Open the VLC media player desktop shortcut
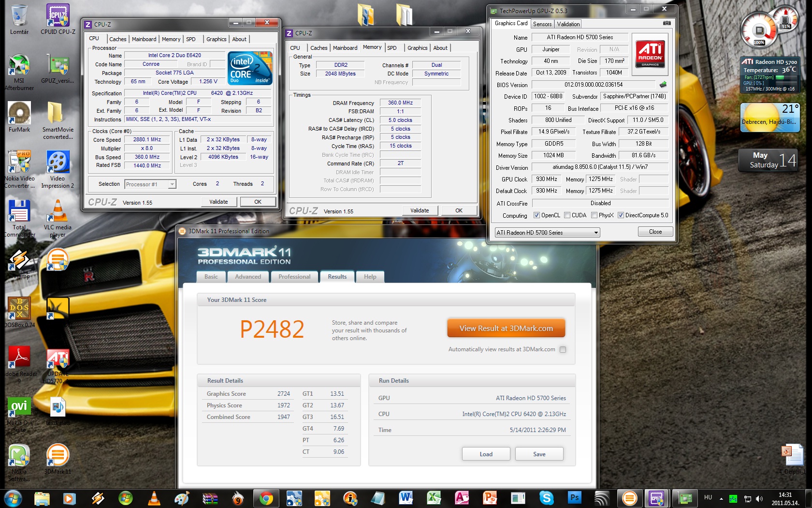 coord(58,219)
